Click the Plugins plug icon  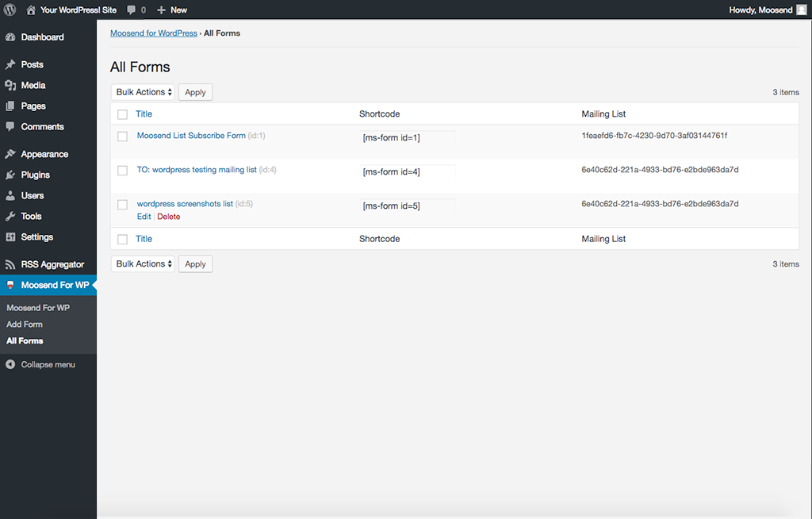click(10, 175)
